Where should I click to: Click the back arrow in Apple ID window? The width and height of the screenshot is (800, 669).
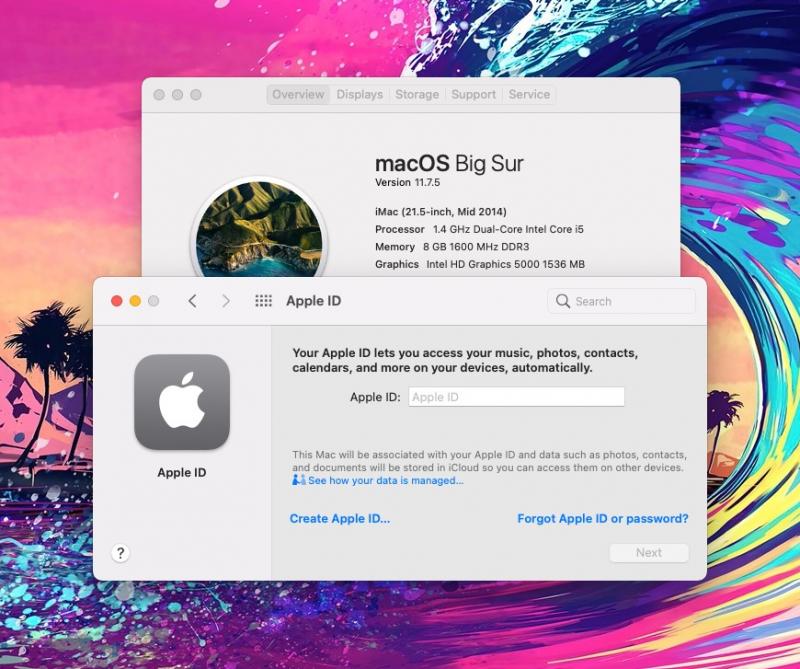pos(192,301)
